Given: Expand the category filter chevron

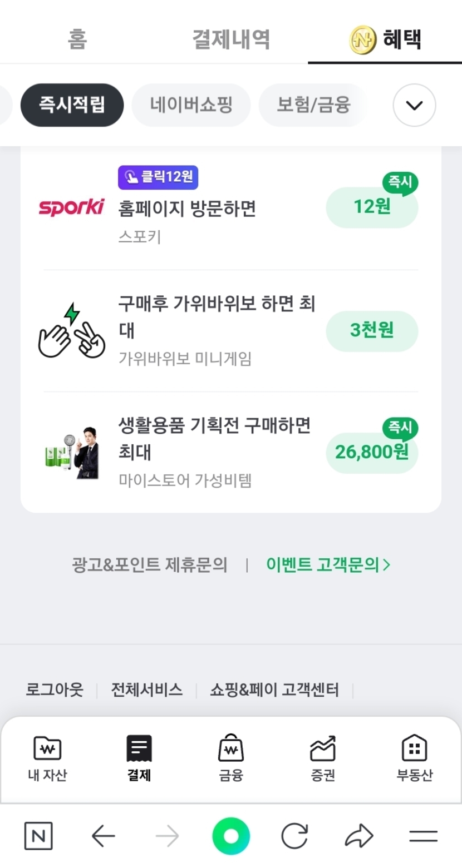Looking at the screenshot, I should 414,105.
